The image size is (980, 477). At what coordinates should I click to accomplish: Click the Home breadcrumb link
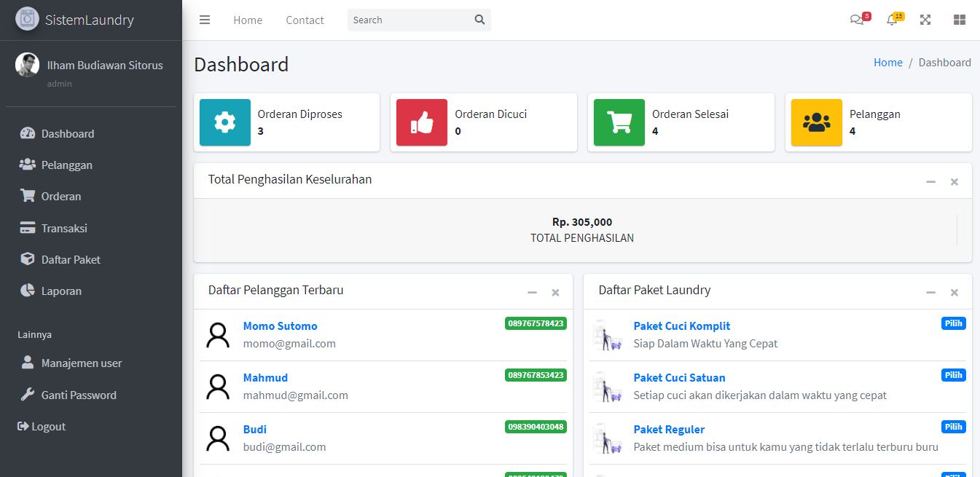(887, 62)
